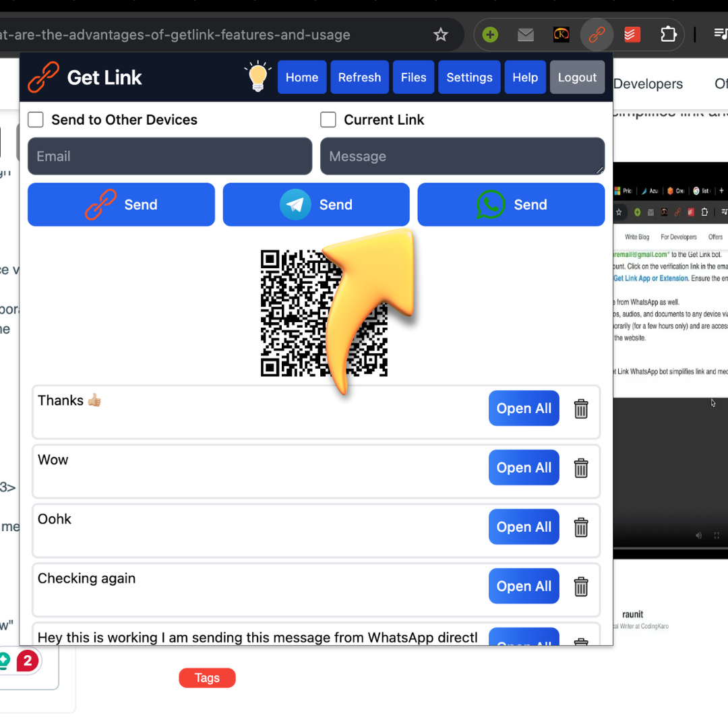Screen dimensions: 728x728
Task: Open the Get Link extension chain icon
Action: point(597,34)
